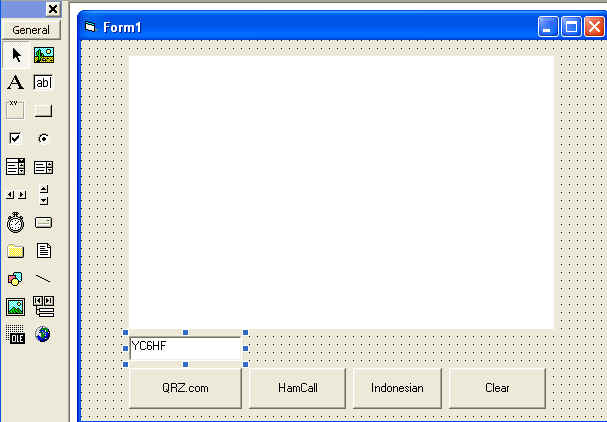Choose the WebBrowser globe tool

click(x=43, y=334)
